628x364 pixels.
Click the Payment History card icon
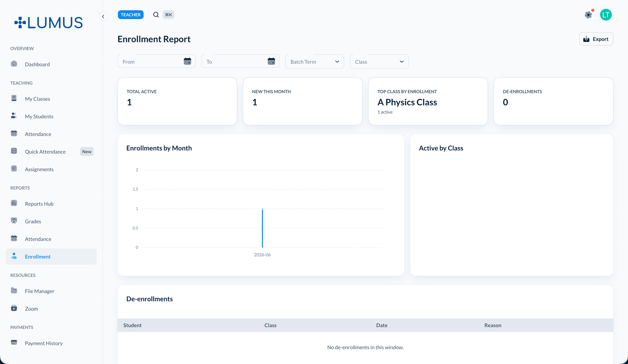coord(14,343)
